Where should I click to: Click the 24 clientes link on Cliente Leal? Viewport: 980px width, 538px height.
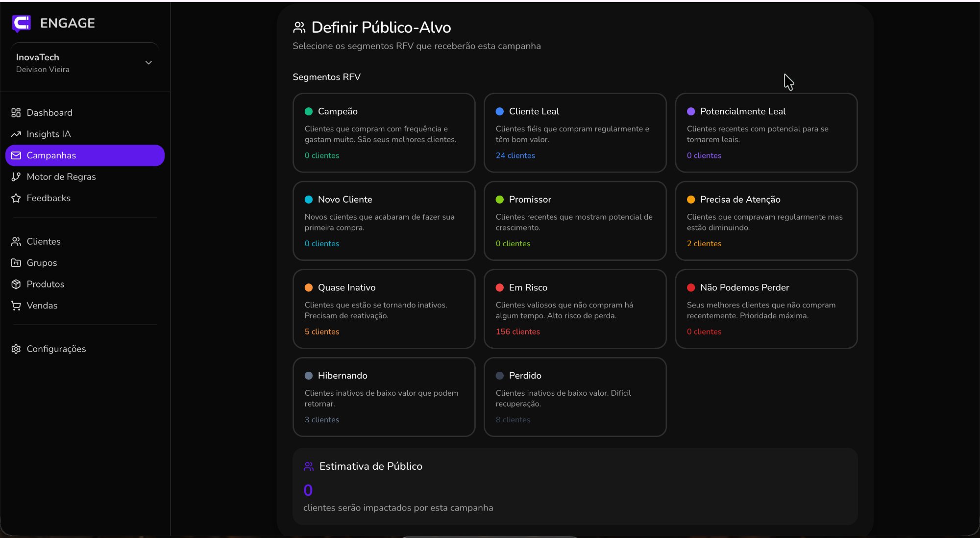[515, 155]
